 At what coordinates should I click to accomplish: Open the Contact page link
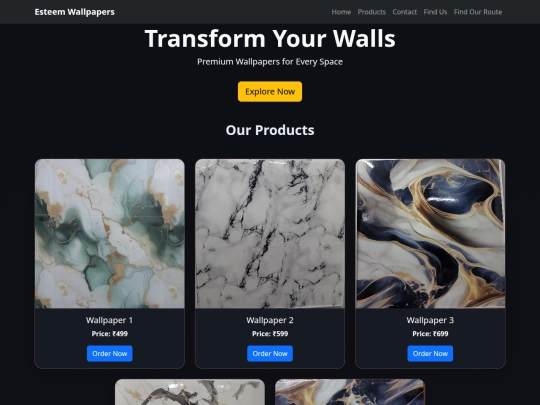pyautogui.click(x=405, y=12)
